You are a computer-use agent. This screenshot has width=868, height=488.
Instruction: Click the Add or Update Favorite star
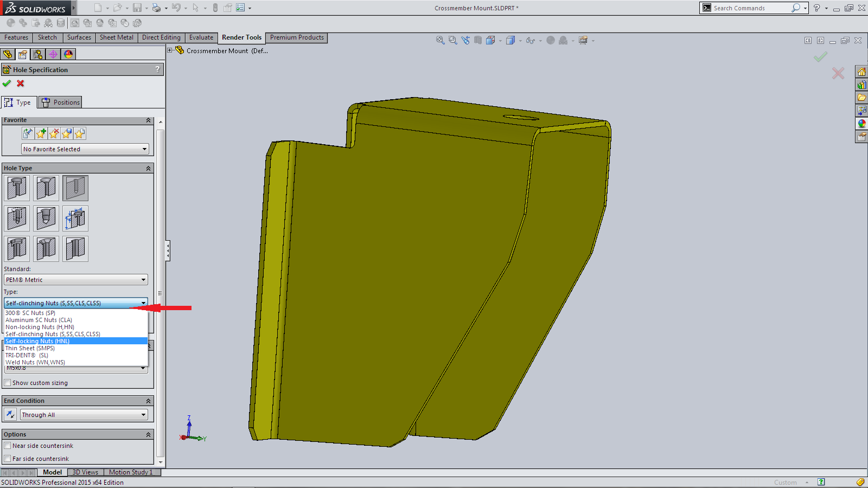[x=41, y=133]
